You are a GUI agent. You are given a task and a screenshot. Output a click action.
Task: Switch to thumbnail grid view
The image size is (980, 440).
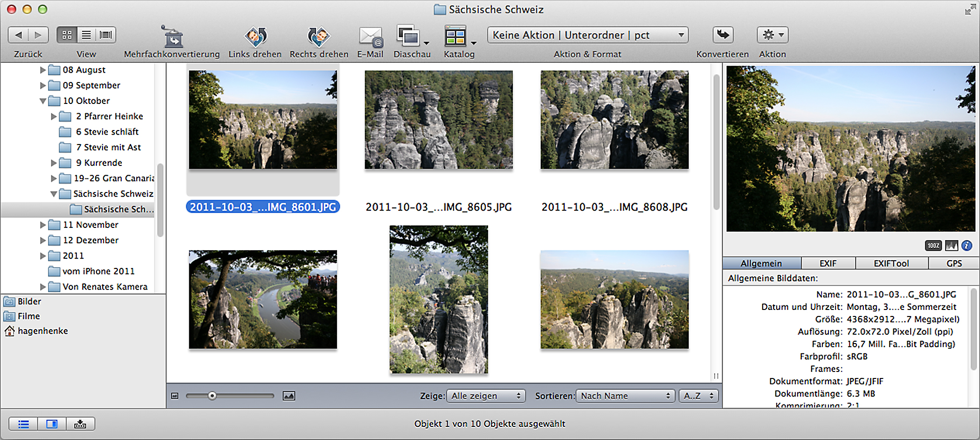pos(67,35)
